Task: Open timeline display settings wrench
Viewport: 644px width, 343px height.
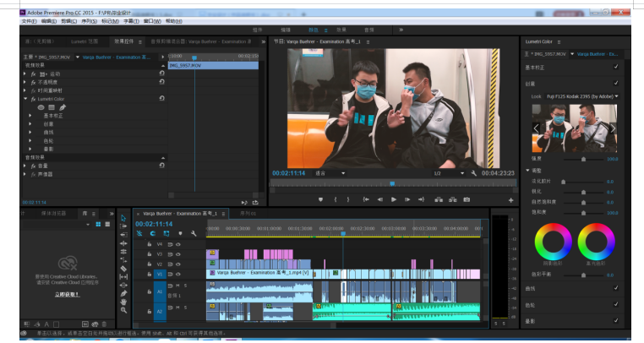Action: coord(194,233)
